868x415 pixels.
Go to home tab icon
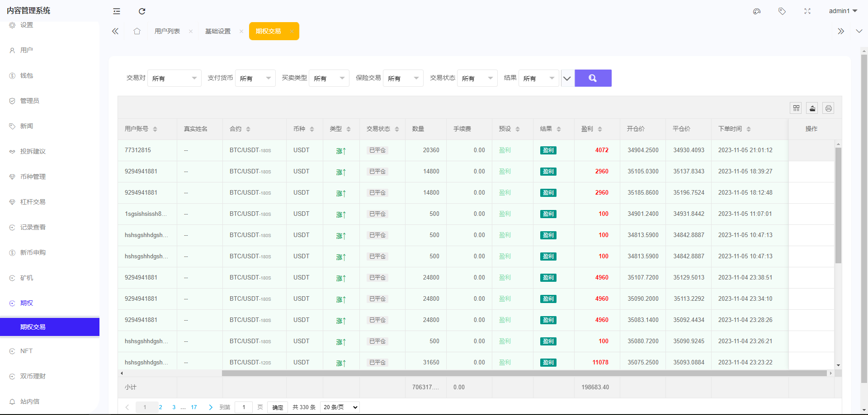click(137, 31)
